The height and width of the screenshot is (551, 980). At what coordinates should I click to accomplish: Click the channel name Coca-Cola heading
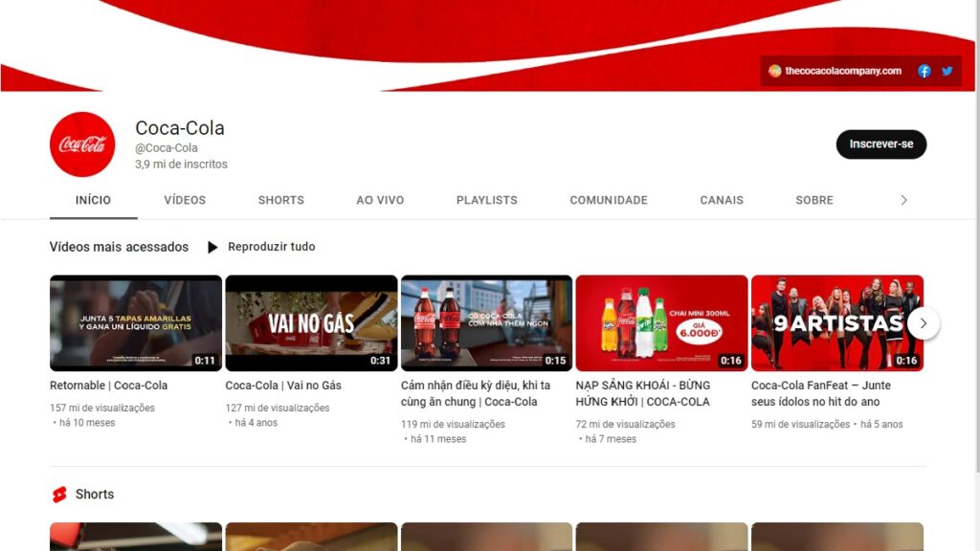180,128
